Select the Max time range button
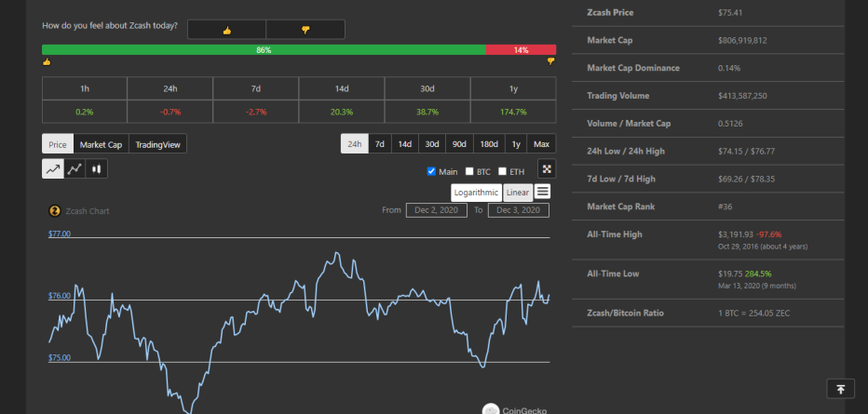The width and height of the screenshot is (868, 414). point(541,144)
